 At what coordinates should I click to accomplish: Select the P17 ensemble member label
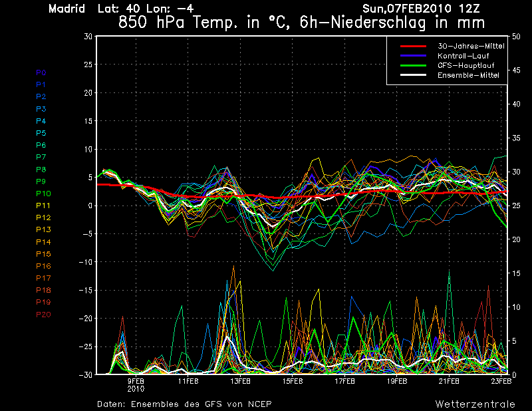pyautogui.click(x=43, y=278)
